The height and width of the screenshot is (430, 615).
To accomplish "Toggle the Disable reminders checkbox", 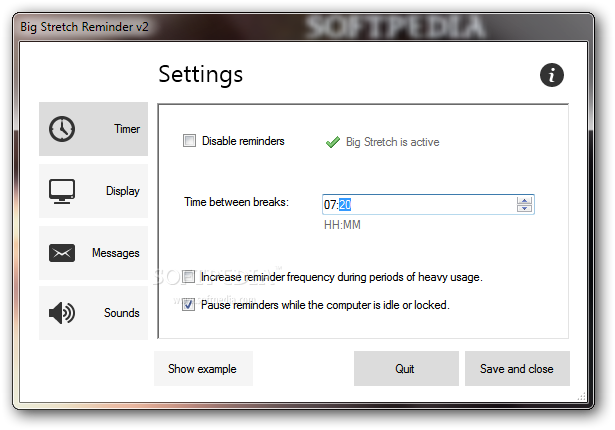I will click(189, 140).
